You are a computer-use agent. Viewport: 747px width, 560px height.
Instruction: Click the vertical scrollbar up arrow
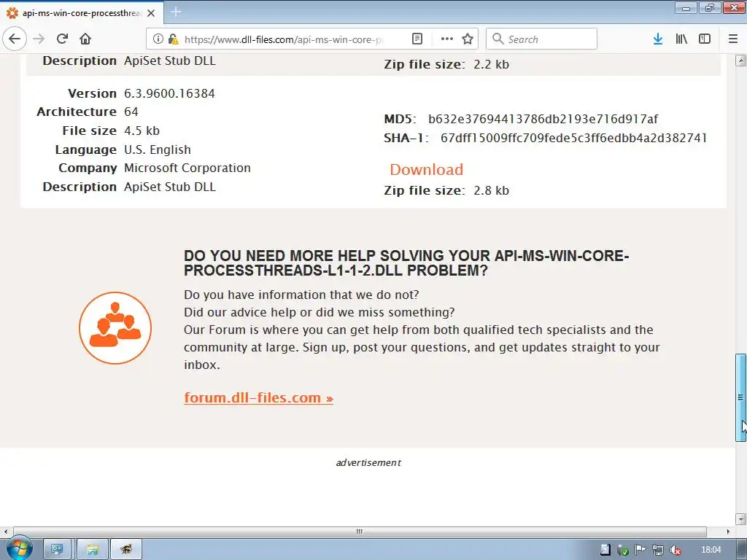pos(740,61)
